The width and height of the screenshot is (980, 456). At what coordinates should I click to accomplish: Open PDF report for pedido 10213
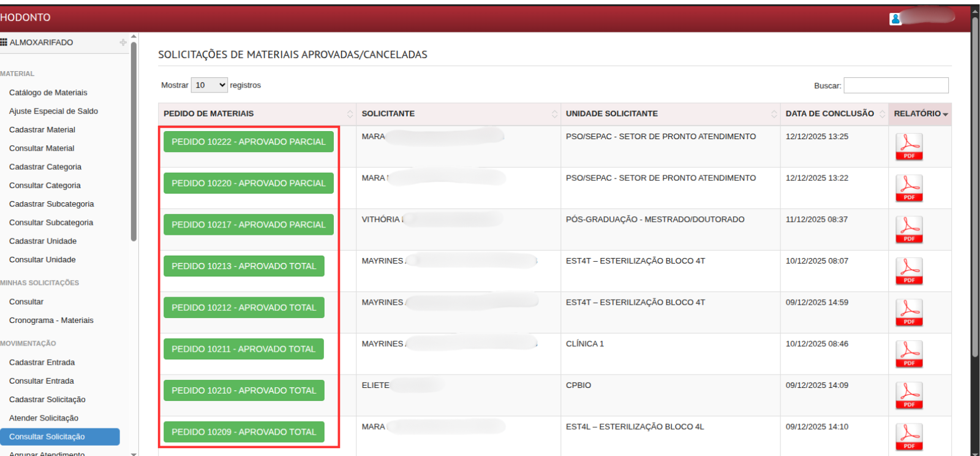pyautogui.click(x=909, y=272)
